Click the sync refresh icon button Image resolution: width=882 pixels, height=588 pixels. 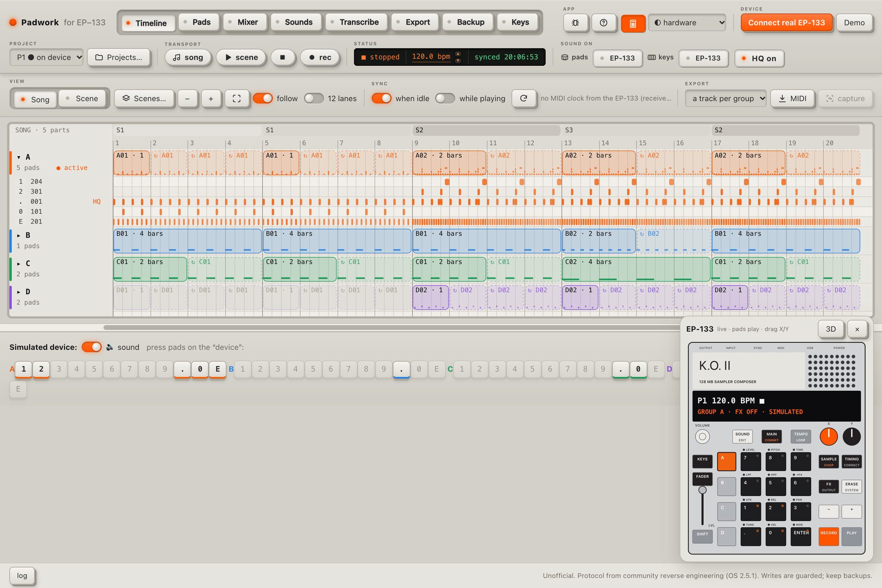pyautogui.click(x=523, y=98)
